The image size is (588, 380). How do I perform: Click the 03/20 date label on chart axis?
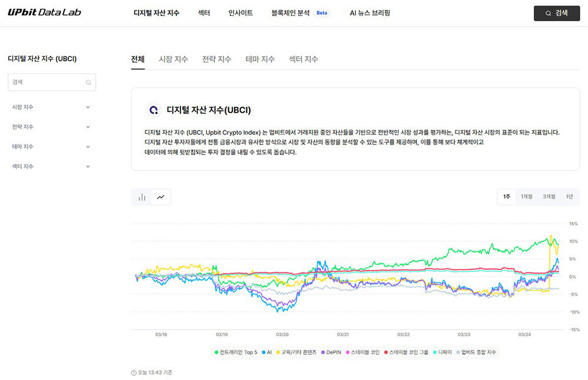pyautogui.click(x=282, y=335)
